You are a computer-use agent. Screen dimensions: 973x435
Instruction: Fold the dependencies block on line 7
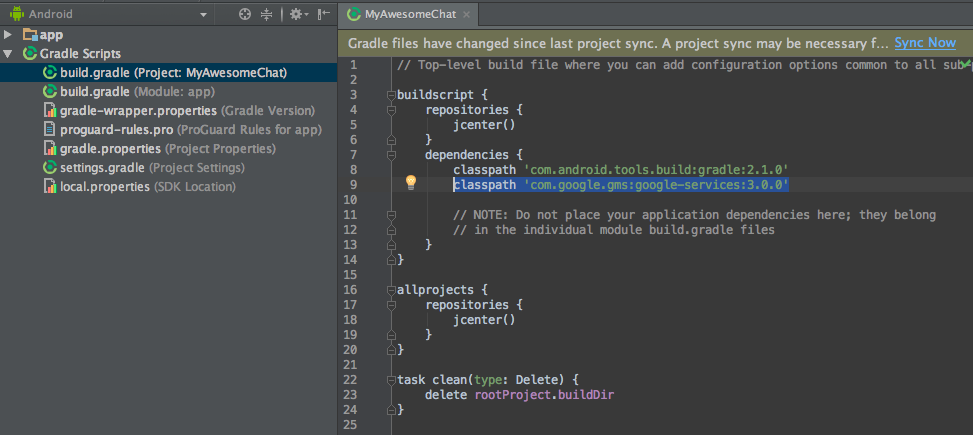[x=391, y=155]
